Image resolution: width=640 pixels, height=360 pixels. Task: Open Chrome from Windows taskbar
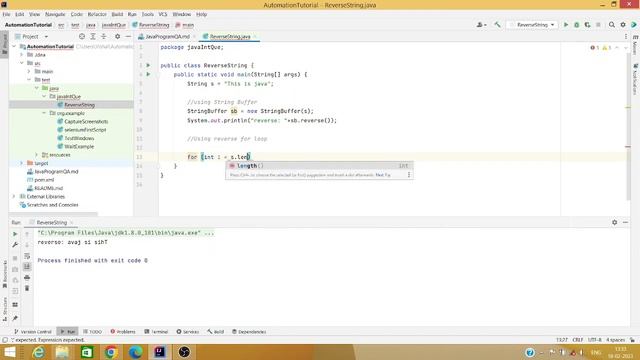(111, 352)
